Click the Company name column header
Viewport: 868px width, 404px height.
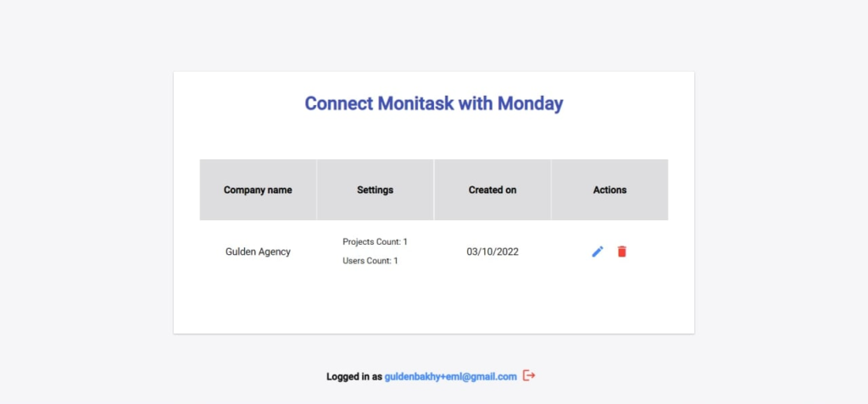(x=258, y=190)
